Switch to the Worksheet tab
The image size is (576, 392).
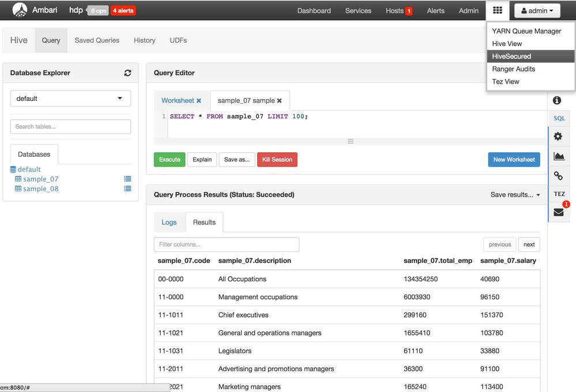click(178, 101)
